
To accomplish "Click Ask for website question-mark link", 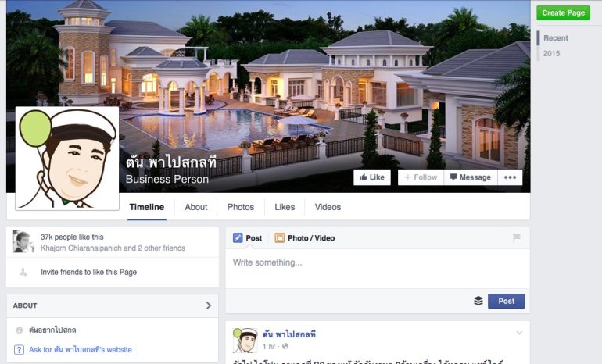I will (x=73, y=350).
